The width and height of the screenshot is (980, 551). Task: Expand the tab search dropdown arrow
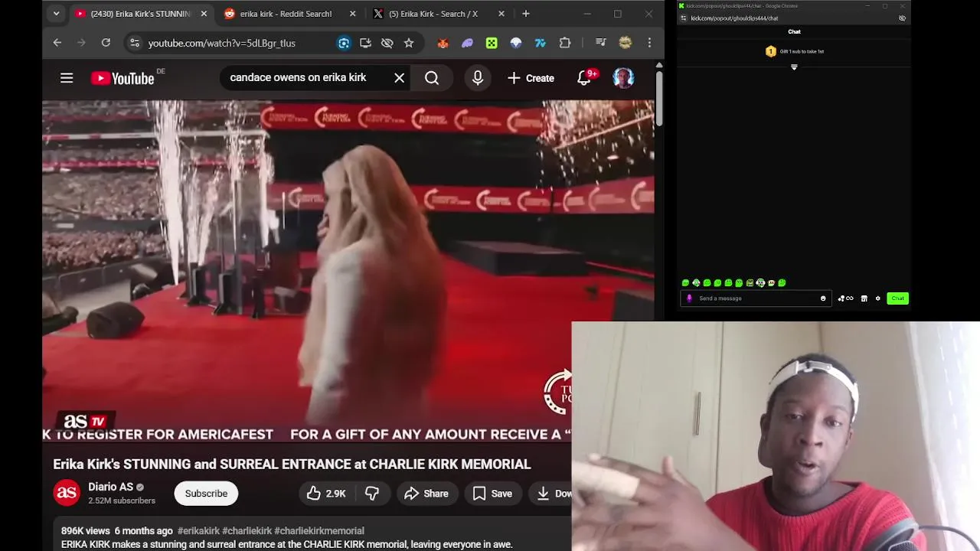click(x=56, y=14)
